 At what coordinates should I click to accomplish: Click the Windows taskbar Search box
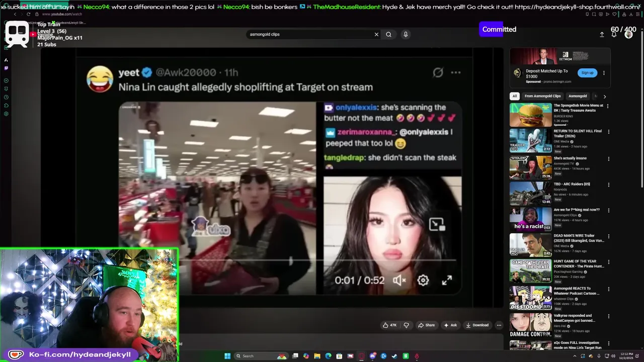[260, 356]
